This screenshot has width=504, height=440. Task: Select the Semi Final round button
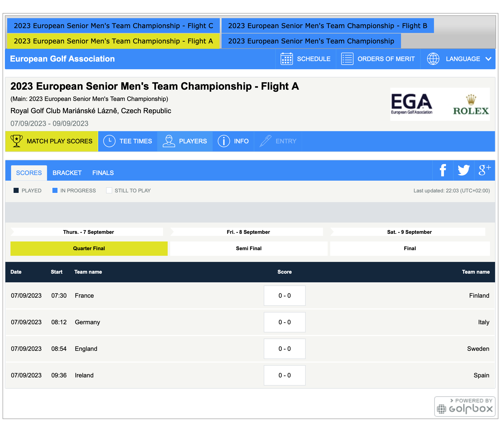tap(249, 249)
